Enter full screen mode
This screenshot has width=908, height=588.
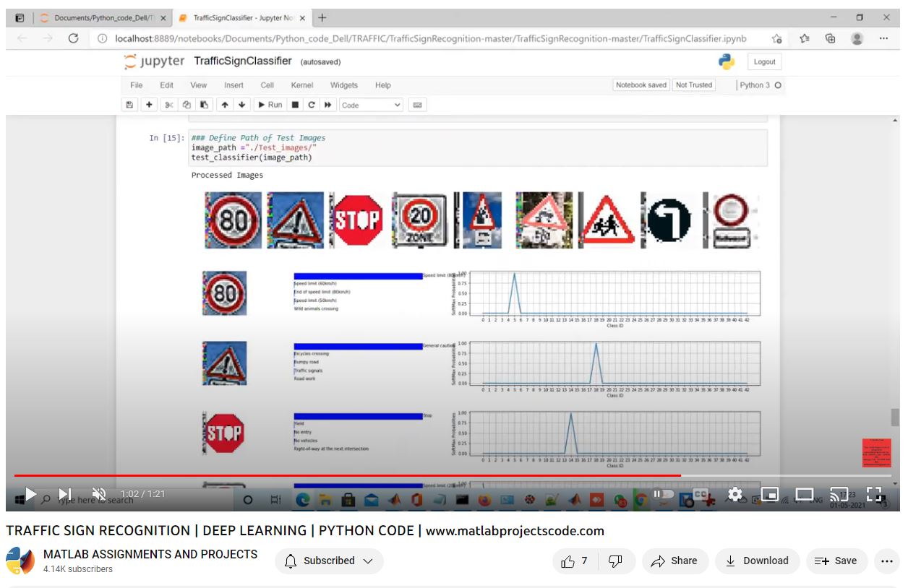pyautogui.click(x=874, y=495)
